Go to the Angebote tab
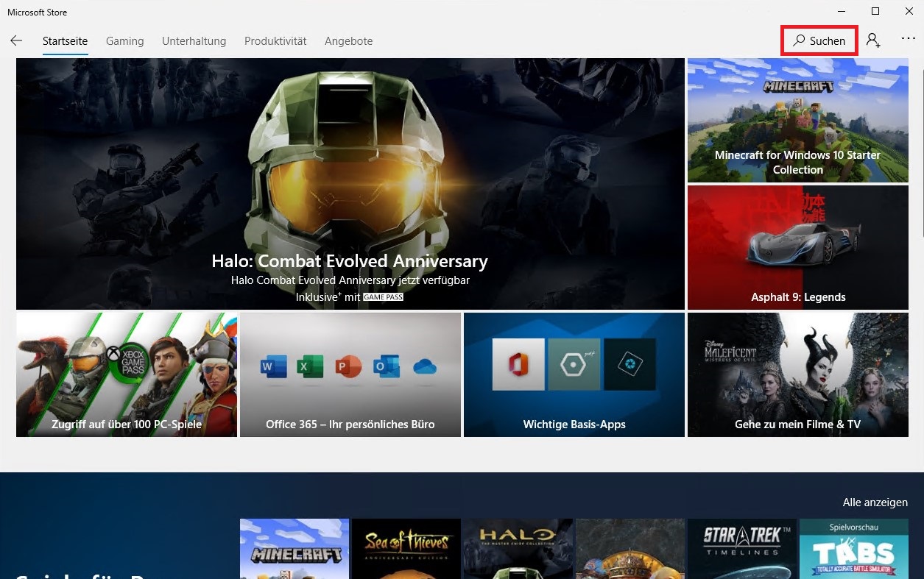 pos(348,41)
